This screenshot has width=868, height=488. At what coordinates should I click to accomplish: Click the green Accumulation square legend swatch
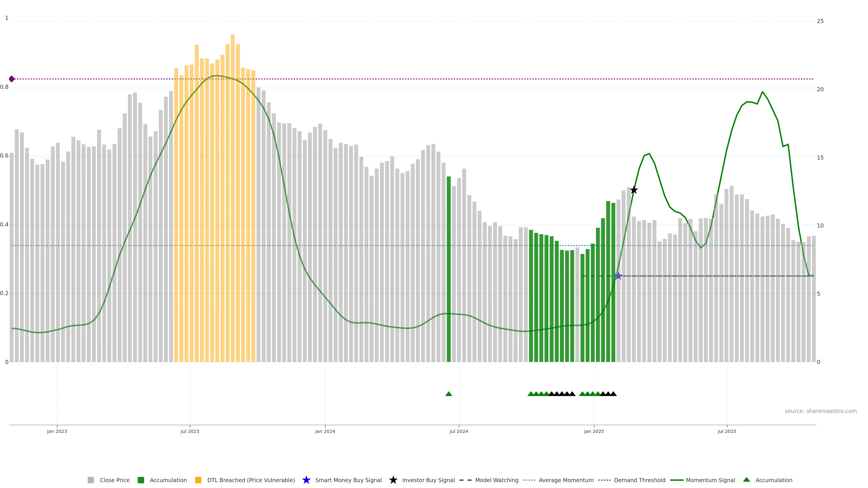(x=141, y=480)
